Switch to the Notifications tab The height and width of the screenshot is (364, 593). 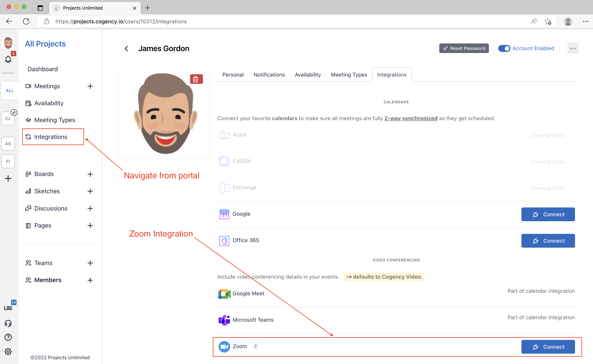(x=269, y=75)
